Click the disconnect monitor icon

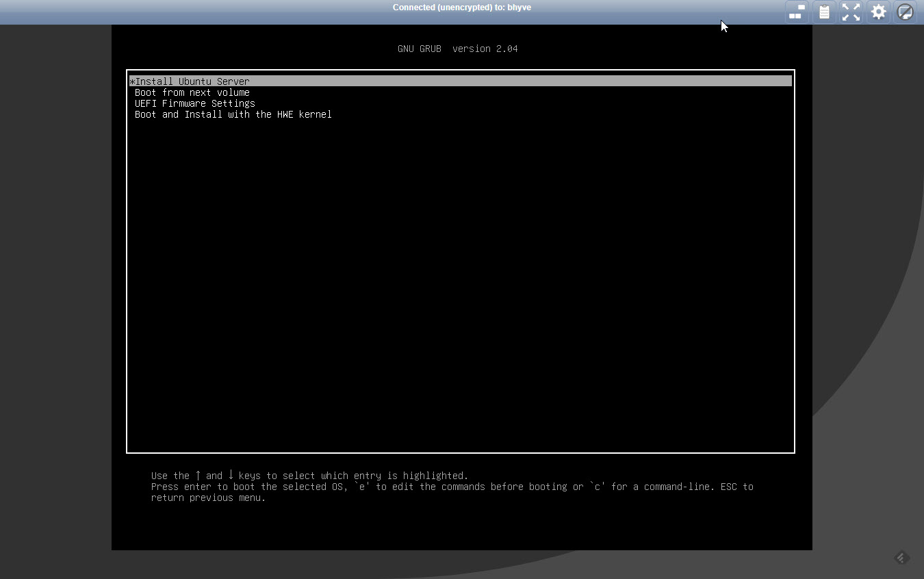pyautogui.click(x=905, y=12)
